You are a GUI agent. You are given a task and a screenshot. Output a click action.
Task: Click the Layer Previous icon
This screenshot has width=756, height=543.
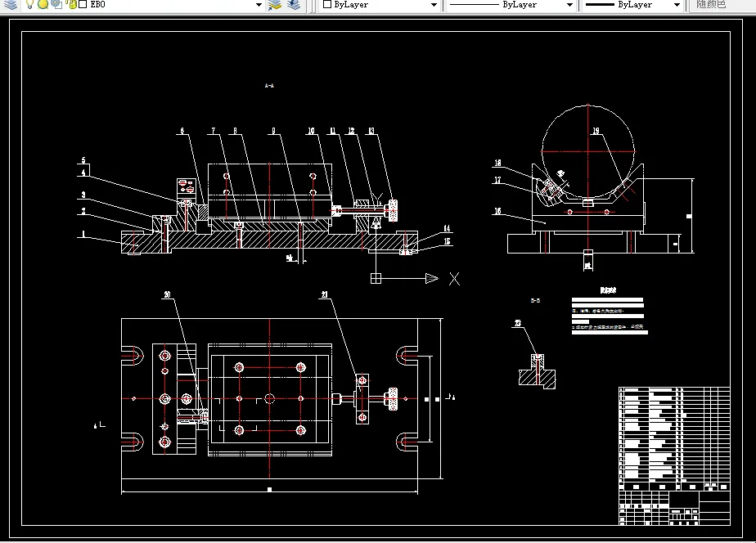point(294,5)
